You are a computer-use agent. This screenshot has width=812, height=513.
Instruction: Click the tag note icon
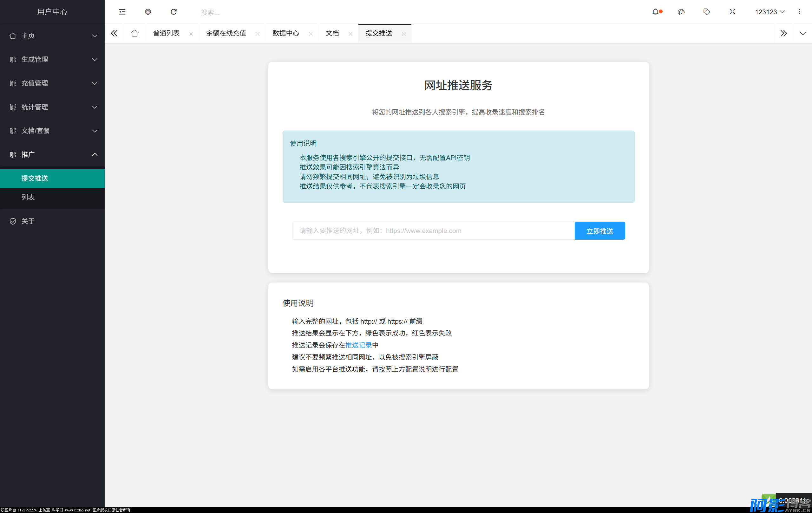706,12
